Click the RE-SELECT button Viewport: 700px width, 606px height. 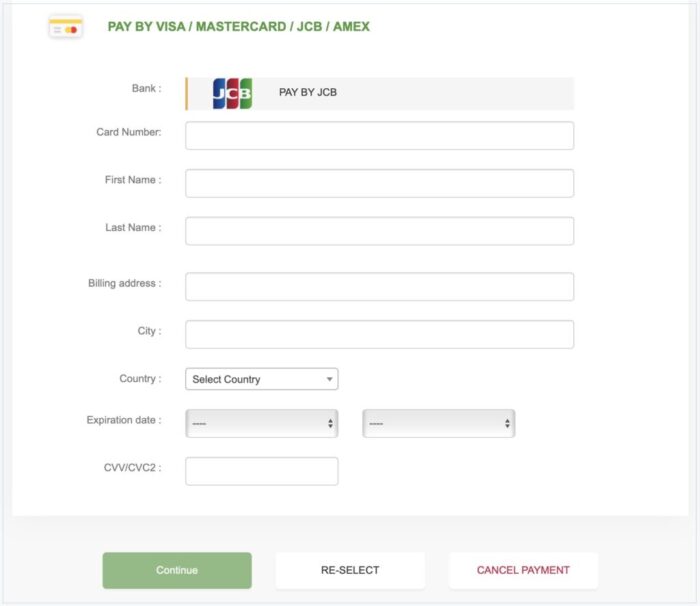pos(350,570)
